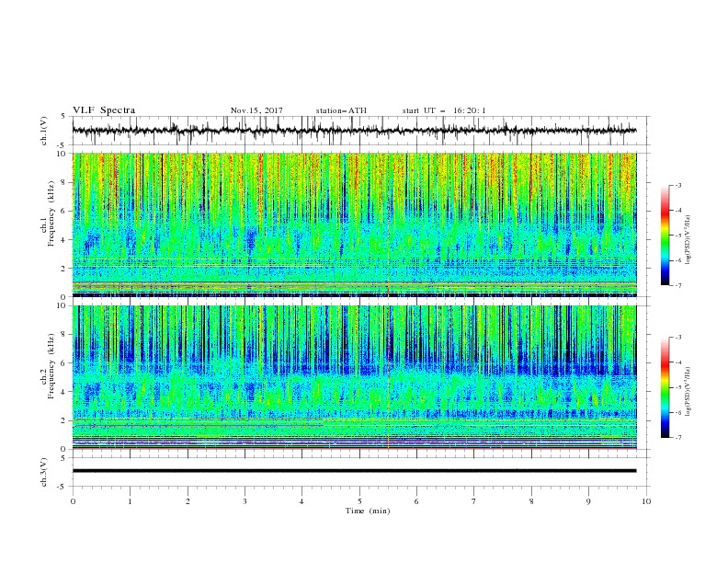This screenshot has width=728, height=563.
Task: Click the "station=ATH" header label
Action: coord(341,110)
